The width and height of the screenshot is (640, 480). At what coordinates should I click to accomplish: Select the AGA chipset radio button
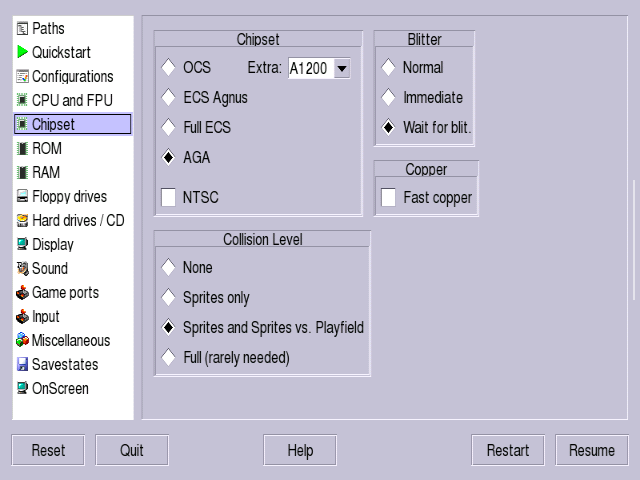tap(168, 157)
